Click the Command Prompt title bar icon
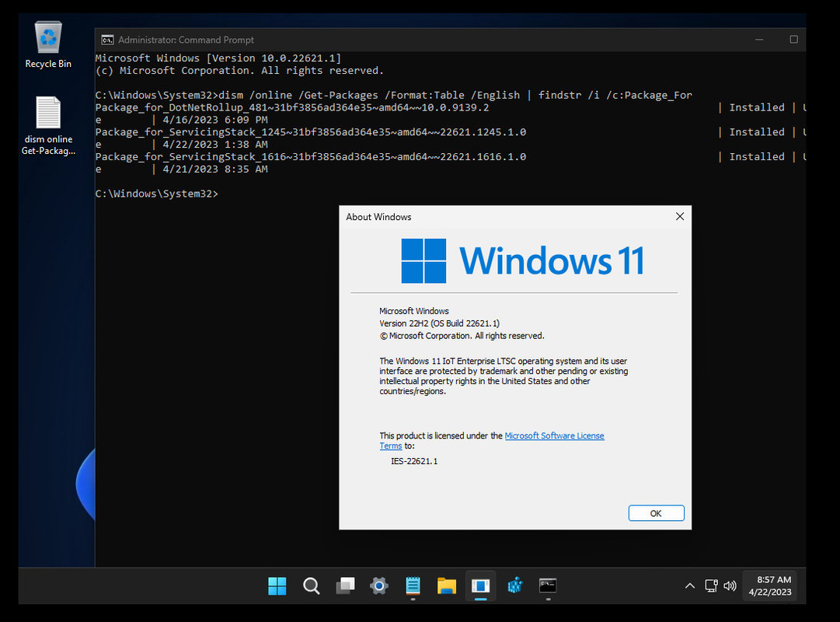 pos(107,40)
